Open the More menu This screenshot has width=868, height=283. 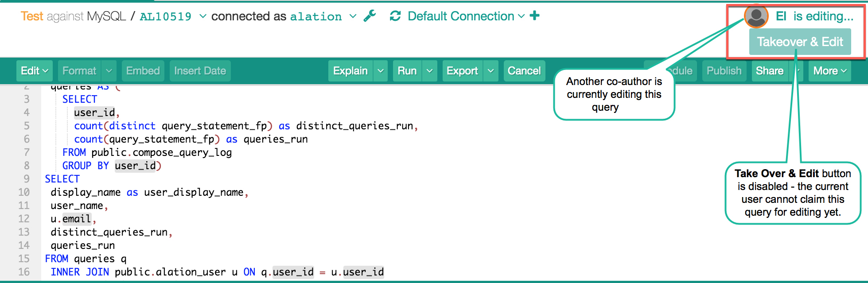(x=830, y=71)
